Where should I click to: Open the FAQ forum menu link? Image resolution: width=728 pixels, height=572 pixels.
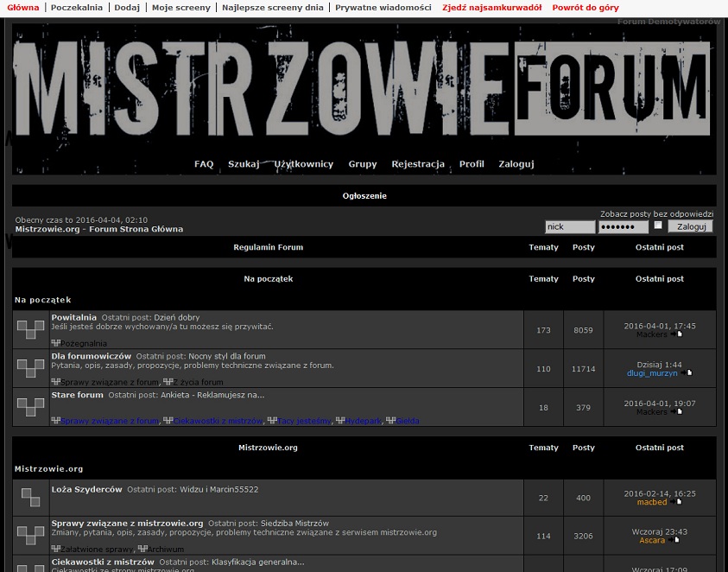coord(204,164)
